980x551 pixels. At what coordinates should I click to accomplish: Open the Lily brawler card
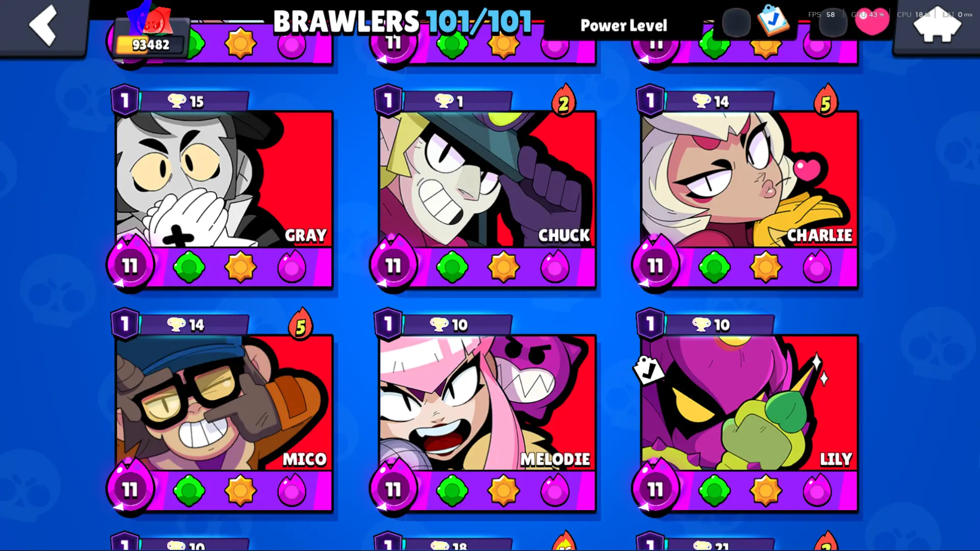point(749,403)
